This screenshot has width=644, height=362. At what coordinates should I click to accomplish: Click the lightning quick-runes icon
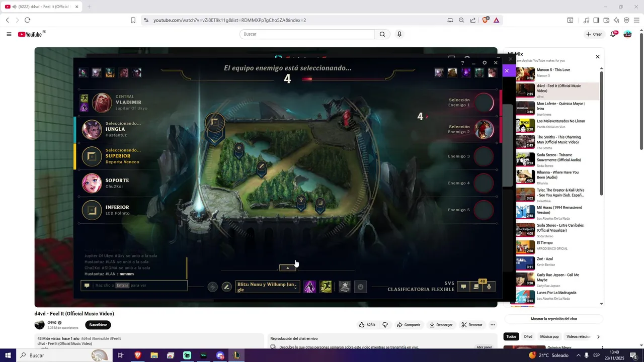pyautogui.click(x=212, y=287)
